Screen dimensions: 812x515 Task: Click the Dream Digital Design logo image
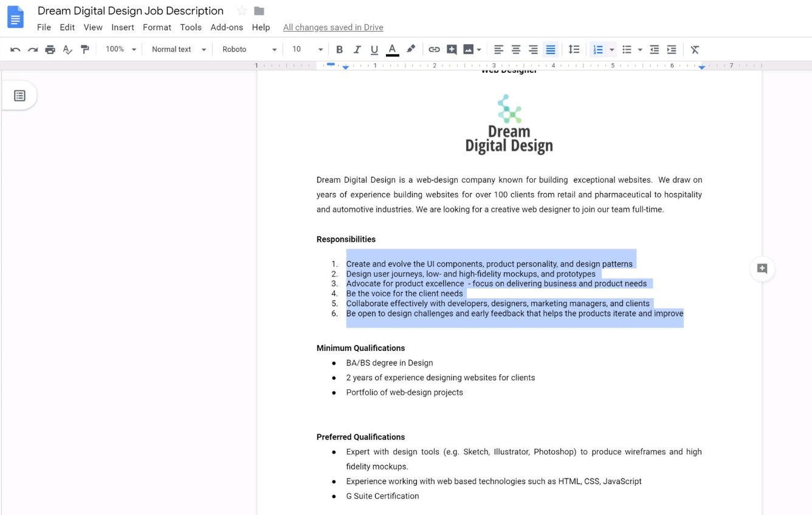click(x=509, y=124)
